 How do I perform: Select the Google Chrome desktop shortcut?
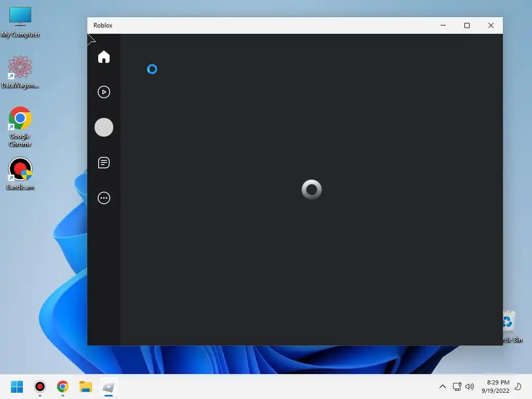tap(20, 127)
